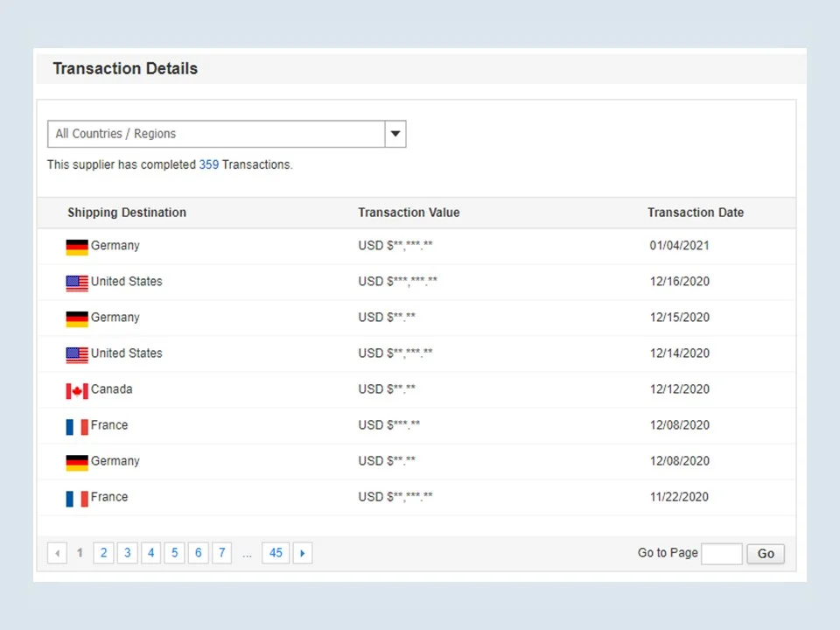
Task: Open the All Countries / Regions dropdown
Action: coord(216,134)
